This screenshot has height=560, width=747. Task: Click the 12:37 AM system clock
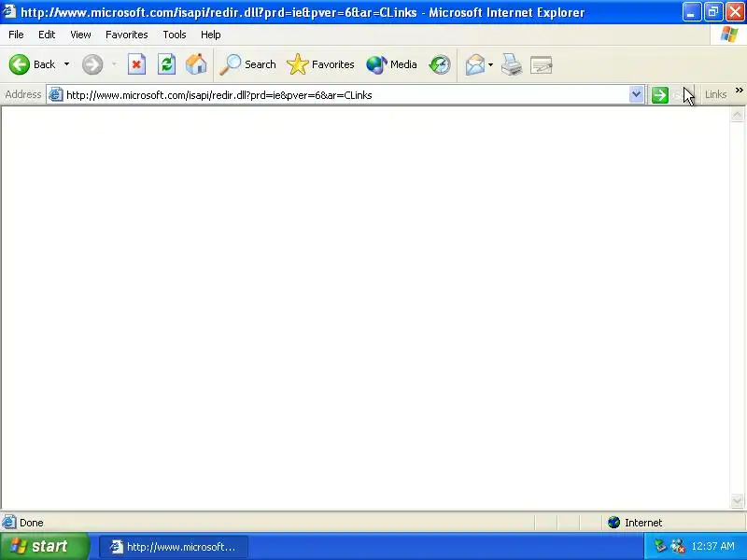[712, 546]
